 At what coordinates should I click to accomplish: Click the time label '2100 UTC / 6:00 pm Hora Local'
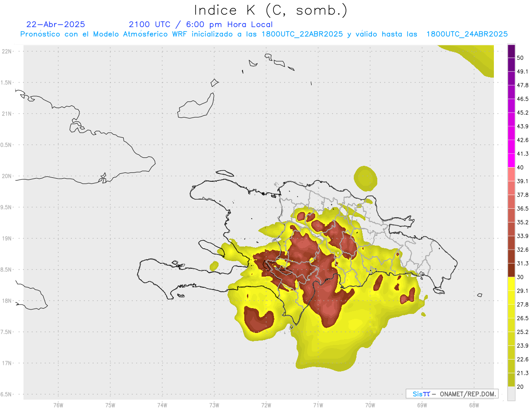pyautogui.click(x=200, y=24)
